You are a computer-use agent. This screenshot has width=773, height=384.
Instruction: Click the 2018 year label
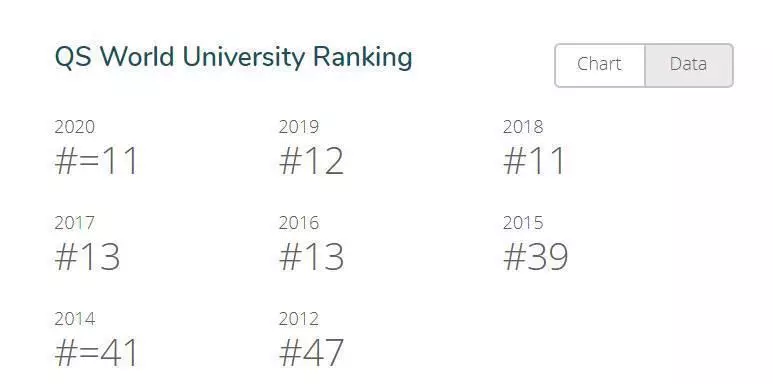coord(523,127)
